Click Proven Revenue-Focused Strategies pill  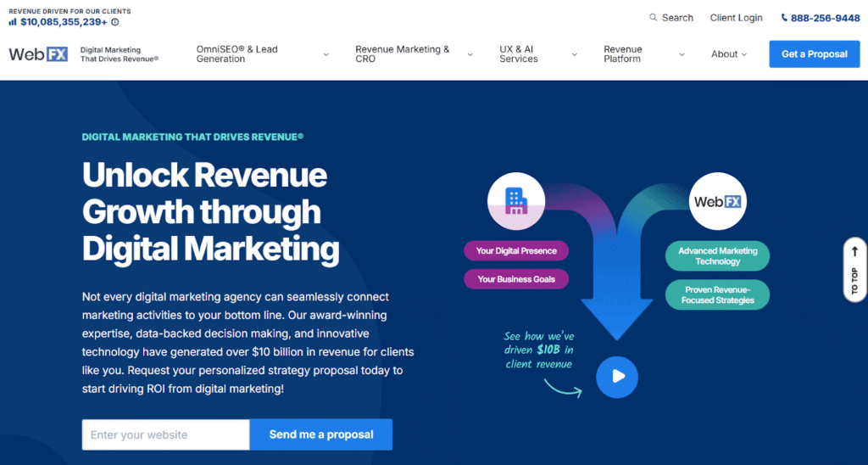click(x=717, y=294)
